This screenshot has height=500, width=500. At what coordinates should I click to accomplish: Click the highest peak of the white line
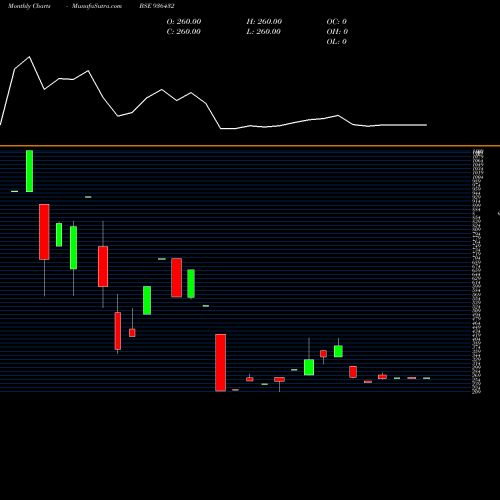pyautogui.click(x=29, y=57)
